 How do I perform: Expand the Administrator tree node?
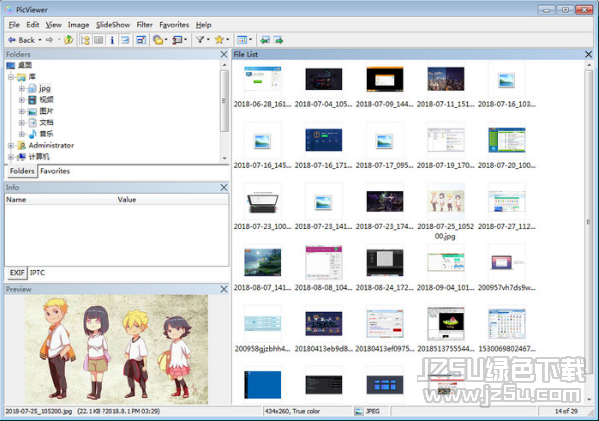[11, 146]
